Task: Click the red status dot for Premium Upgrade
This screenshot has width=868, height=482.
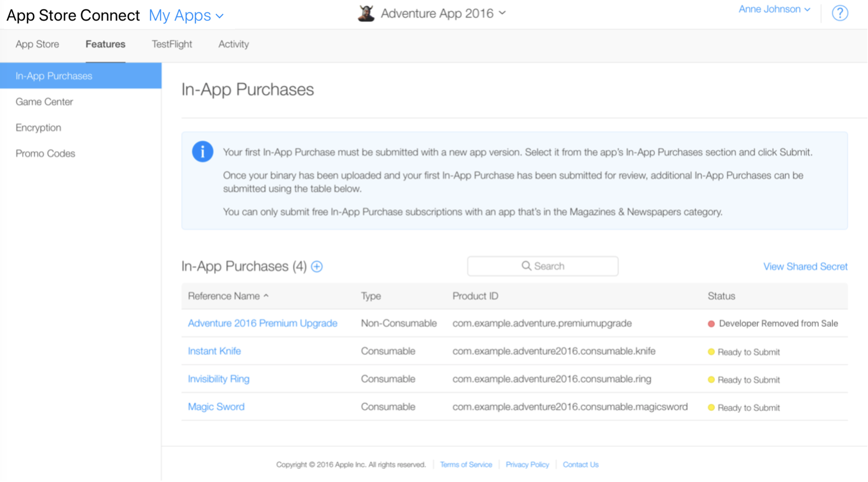Action: (x=711, y=324)
